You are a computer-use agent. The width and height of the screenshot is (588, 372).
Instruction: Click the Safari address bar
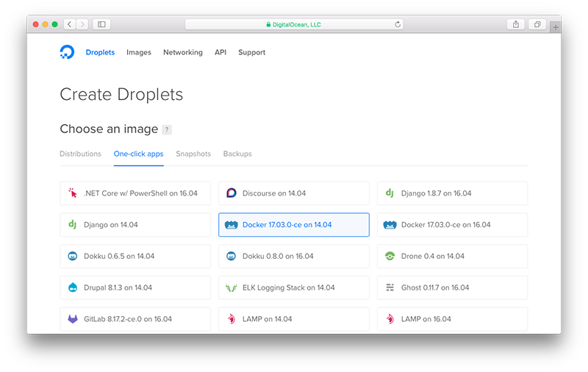(294, 24)
